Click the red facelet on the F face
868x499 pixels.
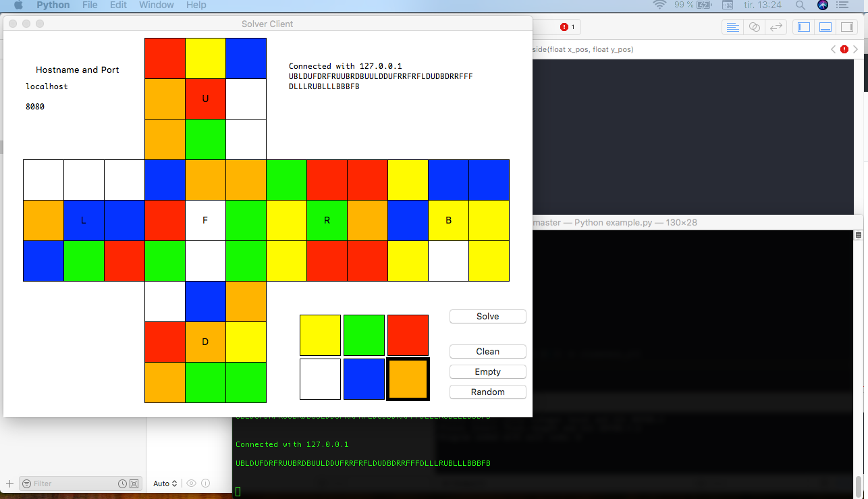pos(165,220)
